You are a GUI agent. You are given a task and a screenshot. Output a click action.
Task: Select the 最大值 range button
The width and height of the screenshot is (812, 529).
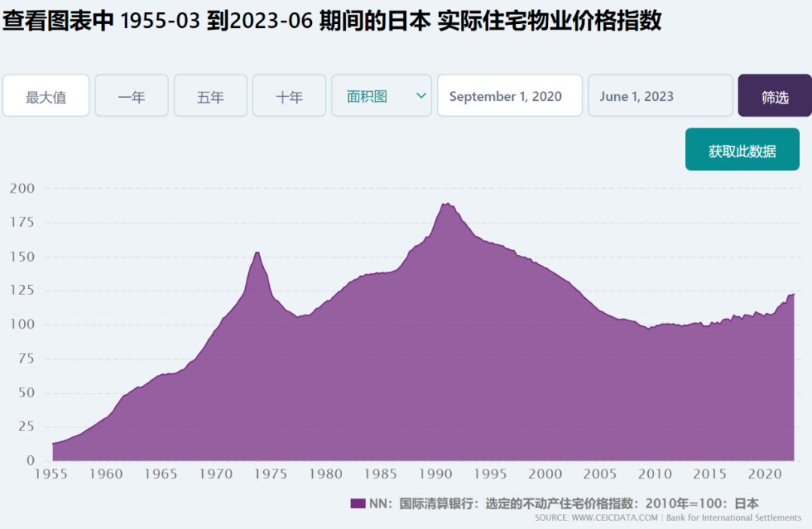46,96
